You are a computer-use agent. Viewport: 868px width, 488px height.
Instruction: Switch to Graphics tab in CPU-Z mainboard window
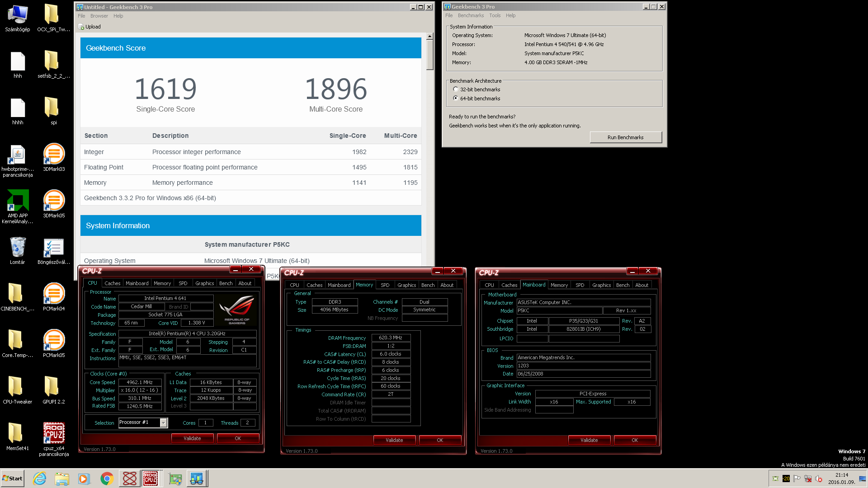pyautogui.click(x=601, y=285)
